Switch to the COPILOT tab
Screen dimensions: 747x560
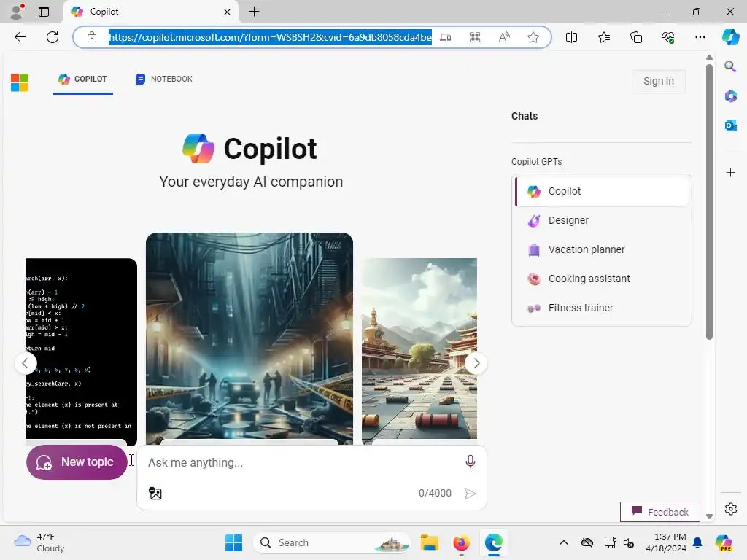coord(82,79)
